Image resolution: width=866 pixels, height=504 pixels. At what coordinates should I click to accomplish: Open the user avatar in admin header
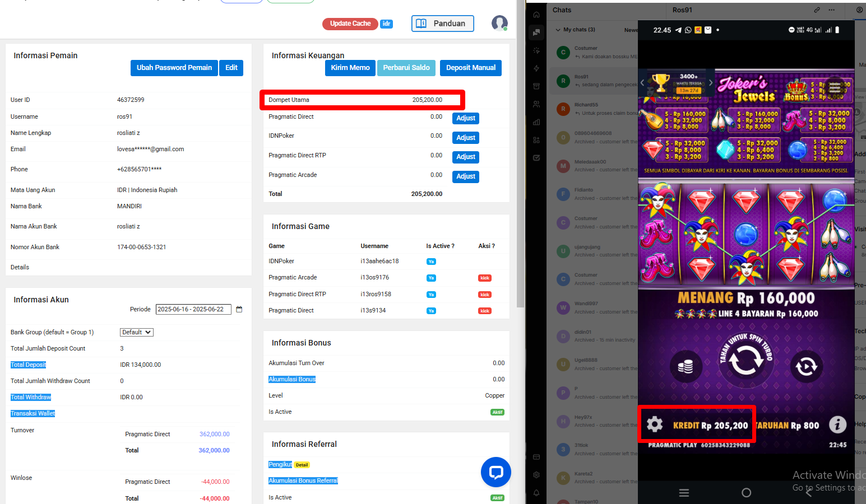pos(499,23)
